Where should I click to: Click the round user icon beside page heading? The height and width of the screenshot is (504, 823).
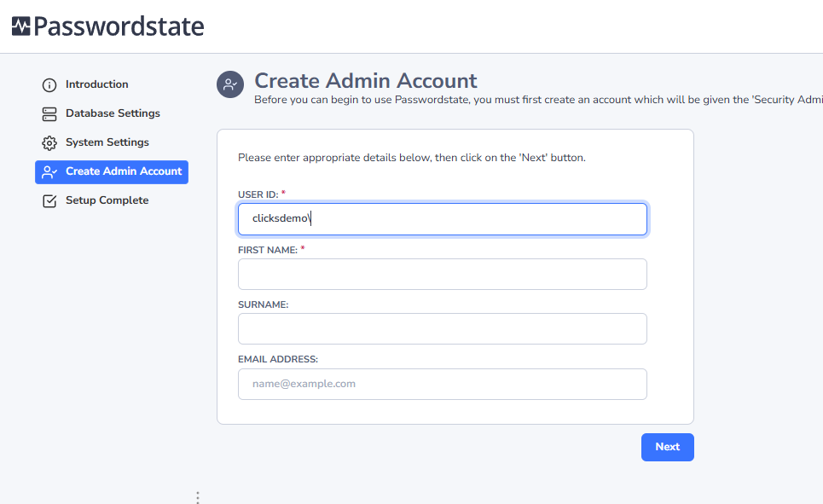[x=230, y=84]
